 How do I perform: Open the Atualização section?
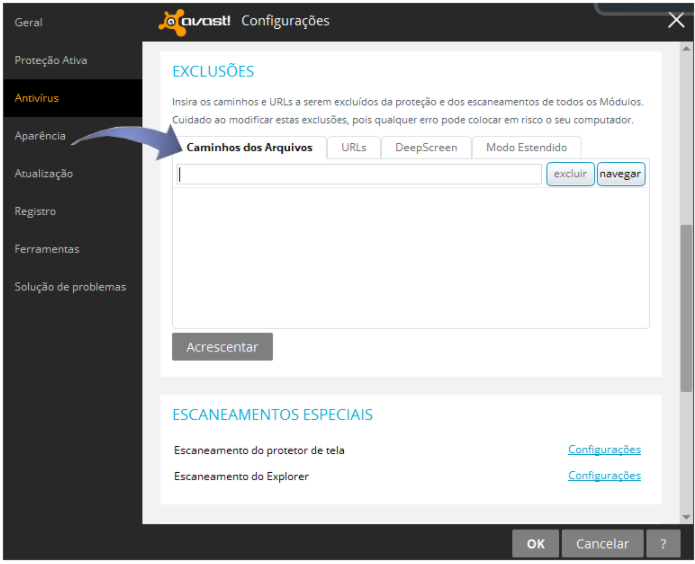[43, 173]
